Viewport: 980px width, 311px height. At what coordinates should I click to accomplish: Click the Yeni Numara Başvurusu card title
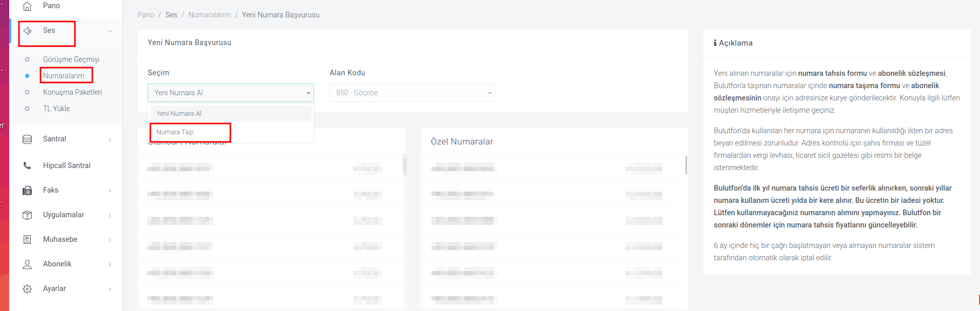pos(189,43)
